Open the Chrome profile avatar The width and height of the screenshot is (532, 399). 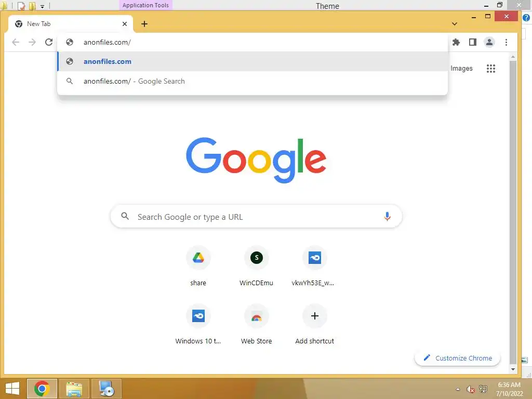click(489, 42)
